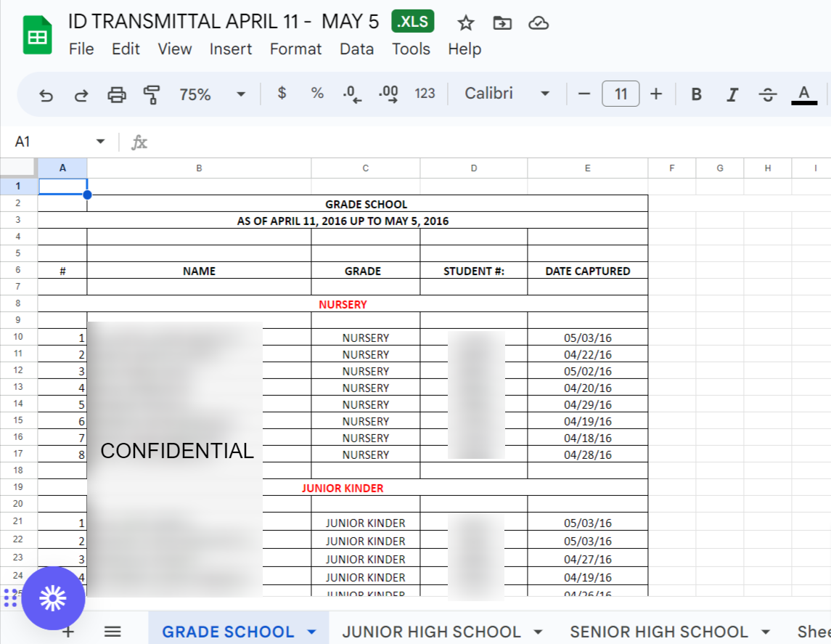
Task: Select the date cell 04/28/16
Action: [x=587, y=455]
